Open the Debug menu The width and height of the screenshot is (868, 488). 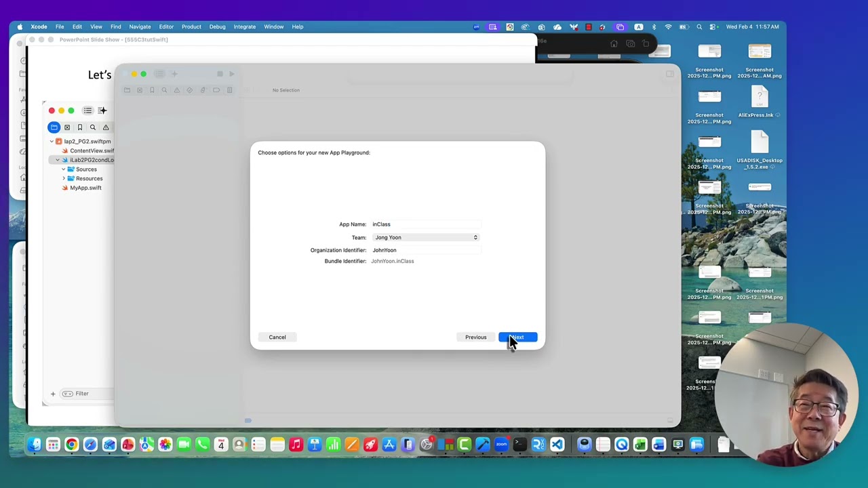pyautogui.click(x=217, y=26)
